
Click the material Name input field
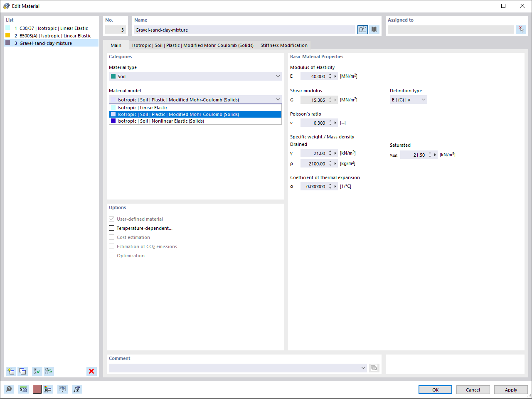click(245, 30)
